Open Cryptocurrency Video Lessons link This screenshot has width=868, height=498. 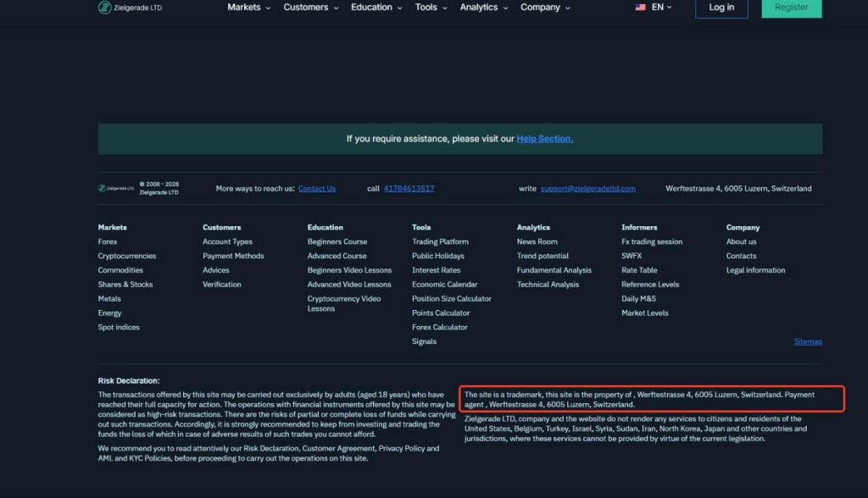point(344,304)
